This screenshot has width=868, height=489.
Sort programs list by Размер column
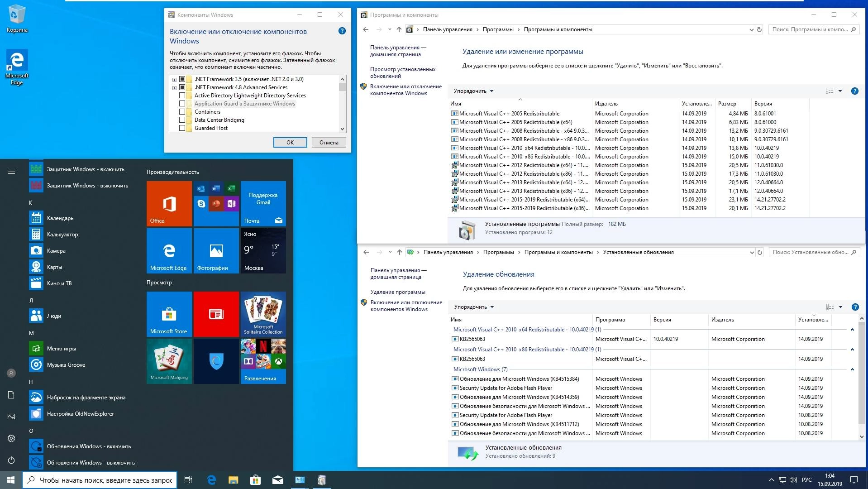733,104
